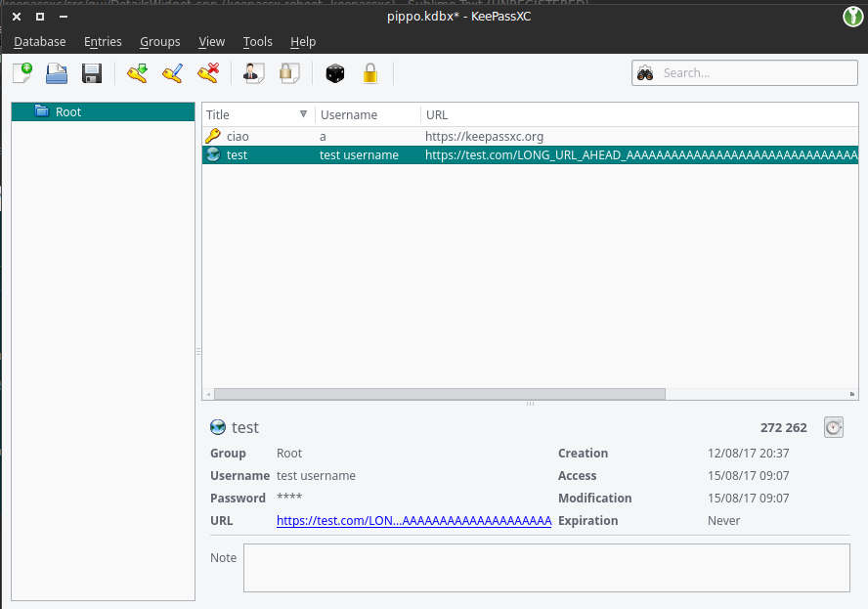
Task: Click username 'a' cell of ciao
Action: click(323, 136)
